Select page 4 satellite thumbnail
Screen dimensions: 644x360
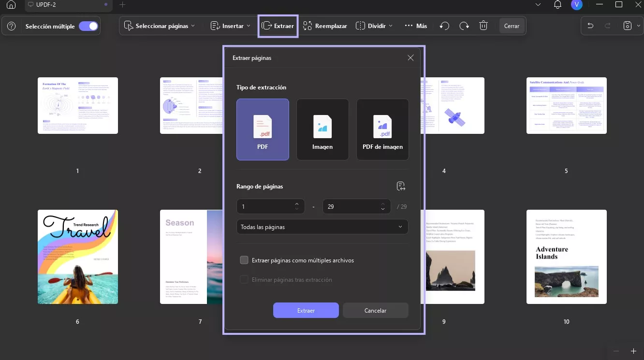point(455,105)
